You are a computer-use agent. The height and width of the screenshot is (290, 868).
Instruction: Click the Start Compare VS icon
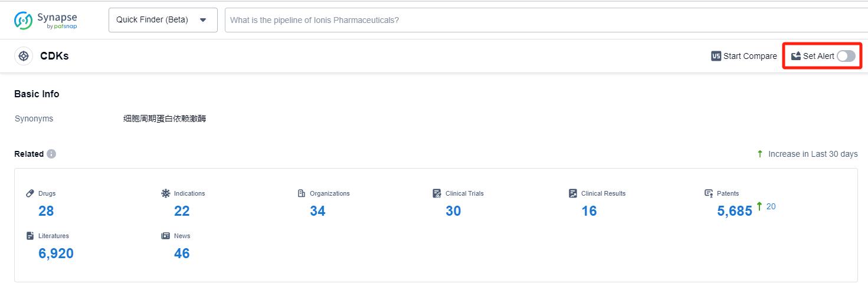coord(716,56)
